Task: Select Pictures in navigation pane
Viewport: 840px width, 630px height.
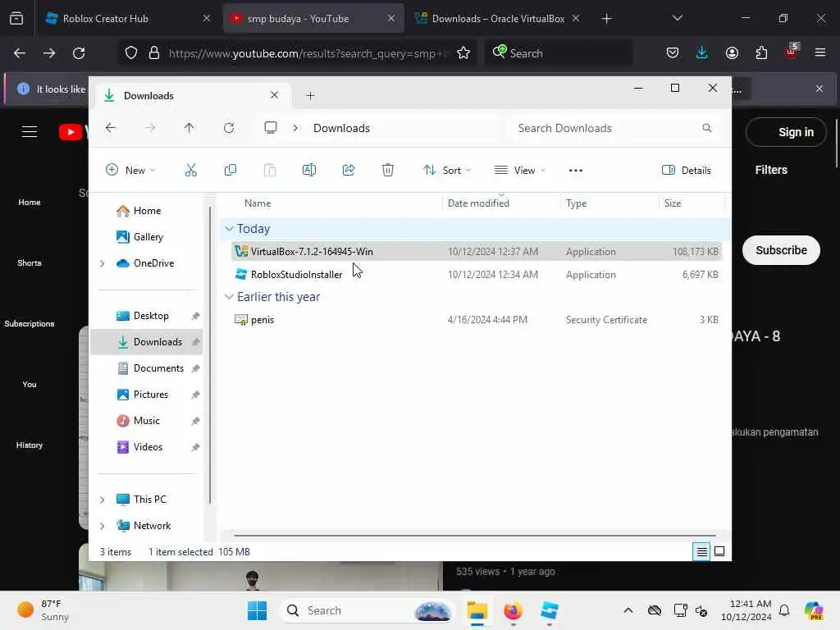Action: click(x=151, y=395)
